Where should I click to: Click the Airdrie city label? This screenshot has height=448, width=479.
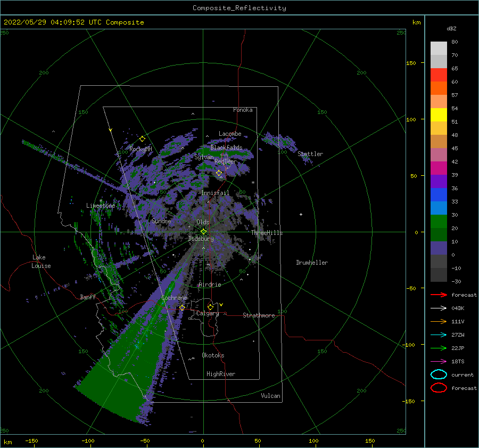coord(210,284)
